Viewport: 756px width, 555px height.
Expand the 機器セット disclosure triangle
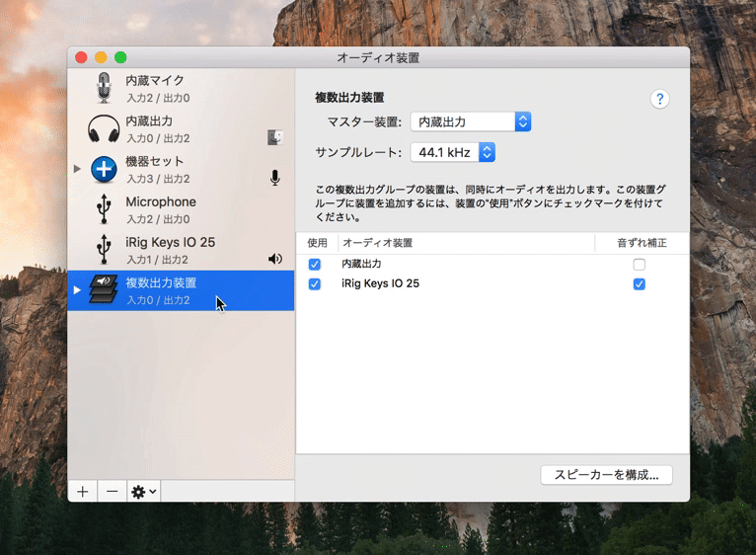(77, 169)
